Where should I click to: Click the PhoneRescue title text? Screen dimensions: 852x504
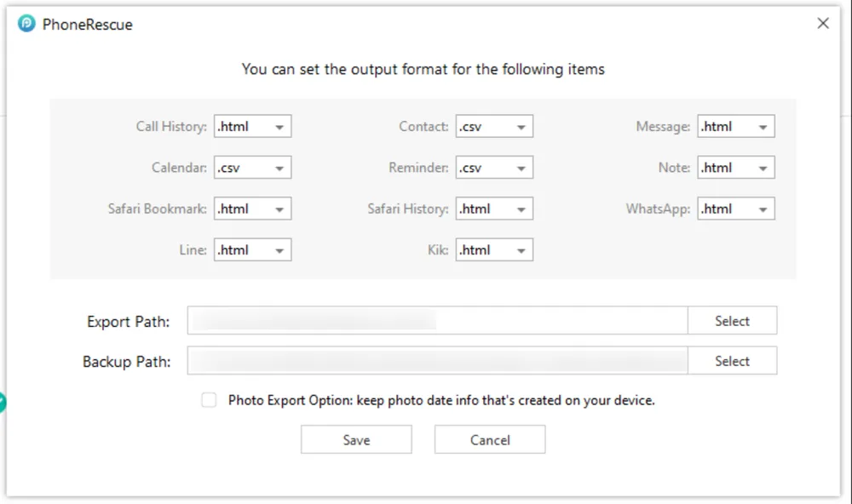(88, 25)
